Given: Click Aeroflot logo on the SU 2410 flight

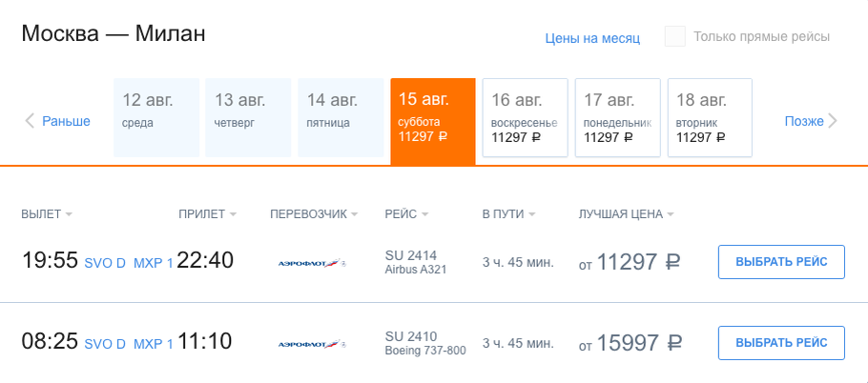Looking at the screenshot, I should pos(313,343).
